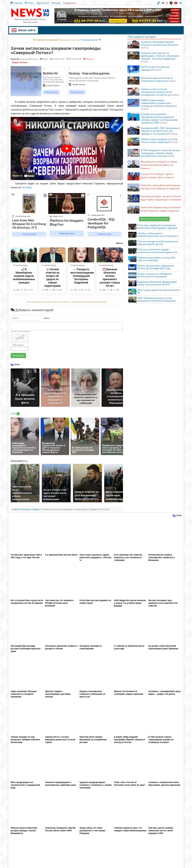192x868 pixels.
Task: Open the Yandex Zen icon in header
Action: point(171,3)
